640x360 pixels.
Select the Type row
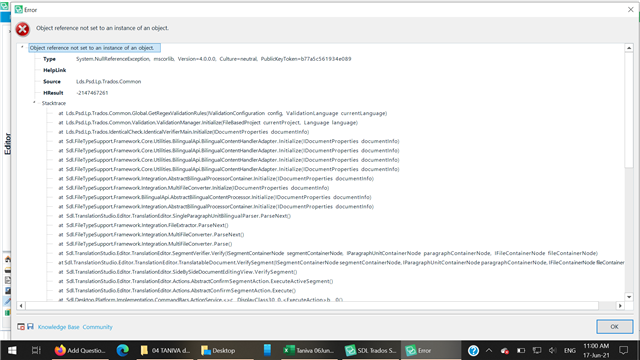pyautogui.click(x=197, y=59)
